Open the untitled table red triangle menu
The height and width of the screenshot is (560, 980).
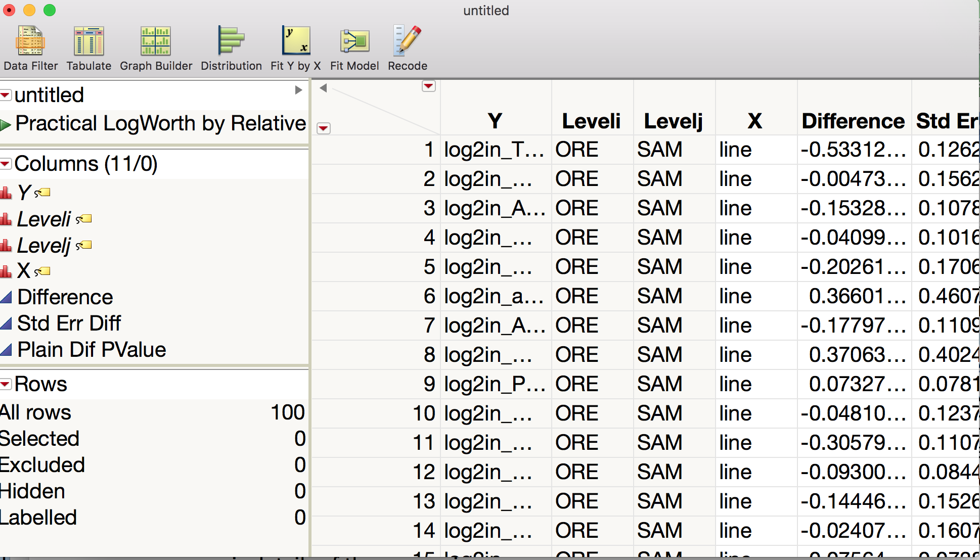6,94
